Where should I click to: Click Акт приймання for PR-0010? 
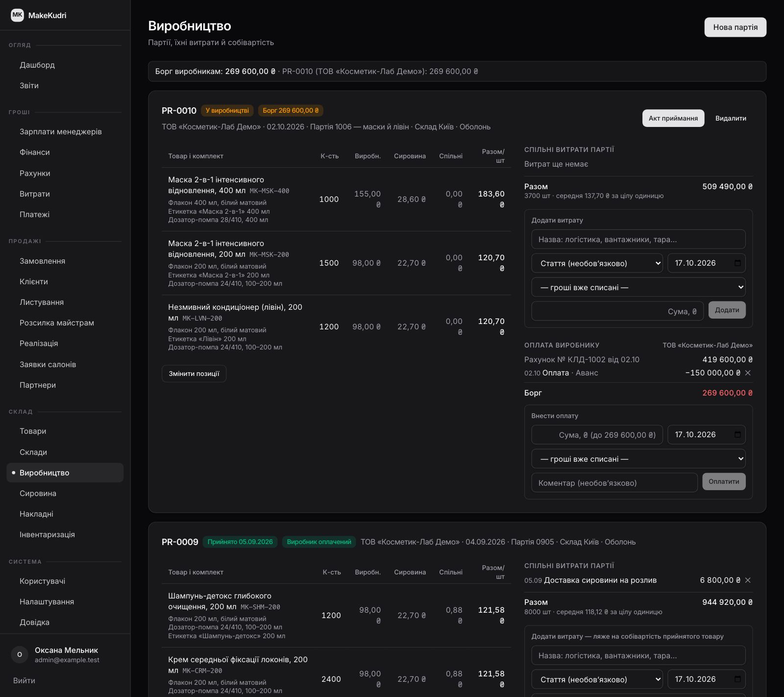pos(673,118)
